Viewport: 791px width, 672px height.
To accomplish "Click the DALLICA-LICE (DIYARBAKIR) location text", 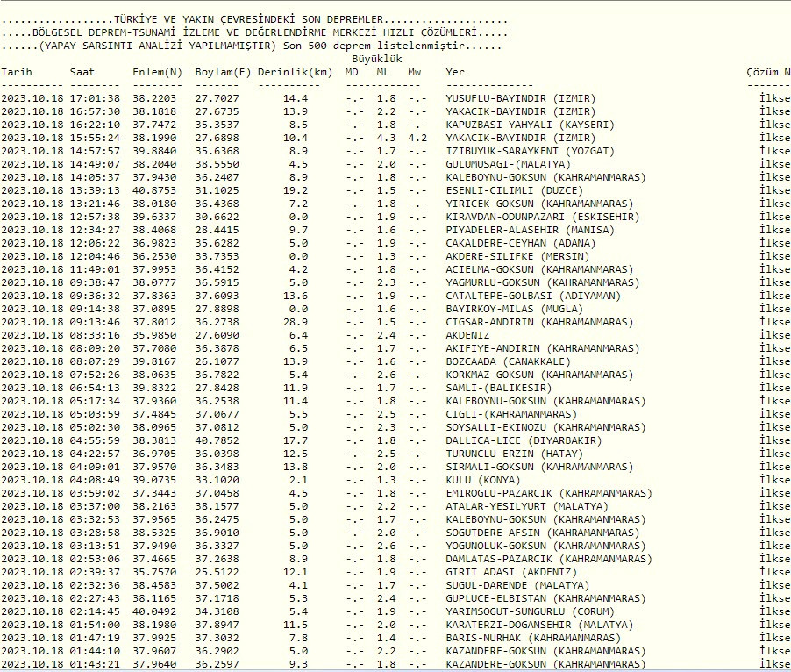I will tap(524, 440).
